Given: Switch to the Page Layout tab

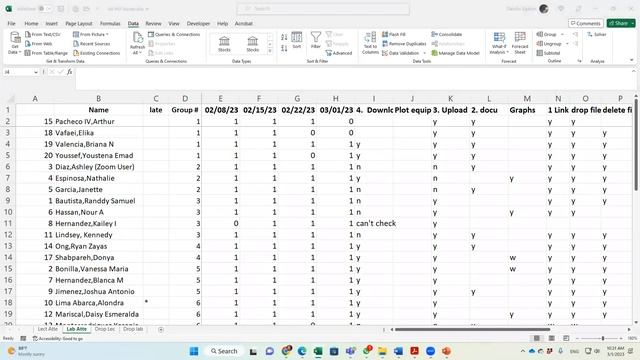Looking at the screenshot, I should pos(79,24).
